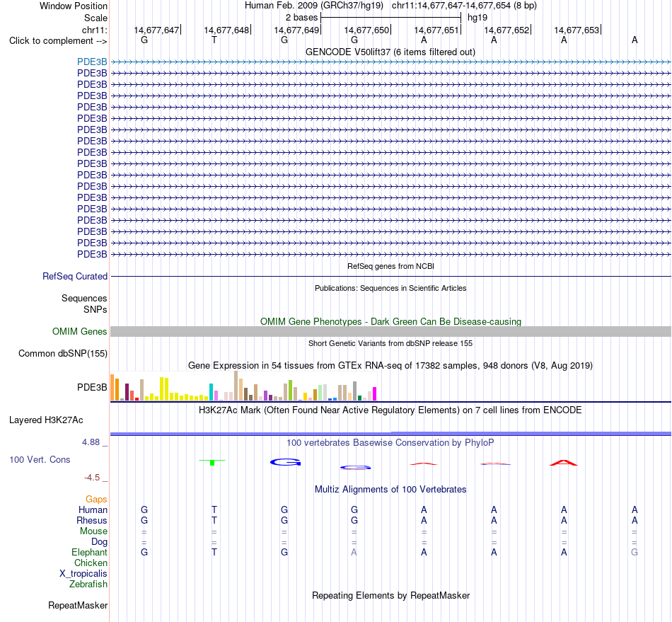
Task: Click the leftmost orange GTEx expression bar
Action: (112, 388)
